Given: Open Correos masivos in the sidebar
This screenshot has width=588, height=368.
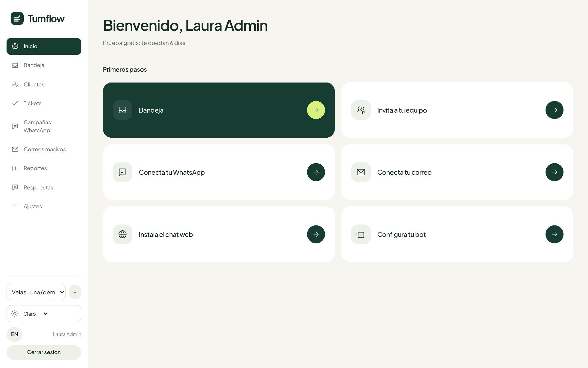Looking at the screenshot, I should 44,149.
